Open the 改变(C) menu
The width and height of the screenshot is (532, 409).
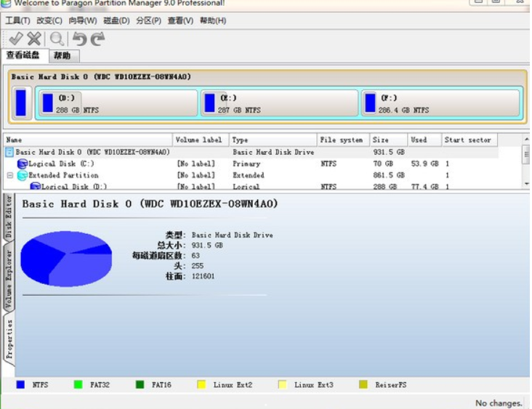[x=49, y=20]
